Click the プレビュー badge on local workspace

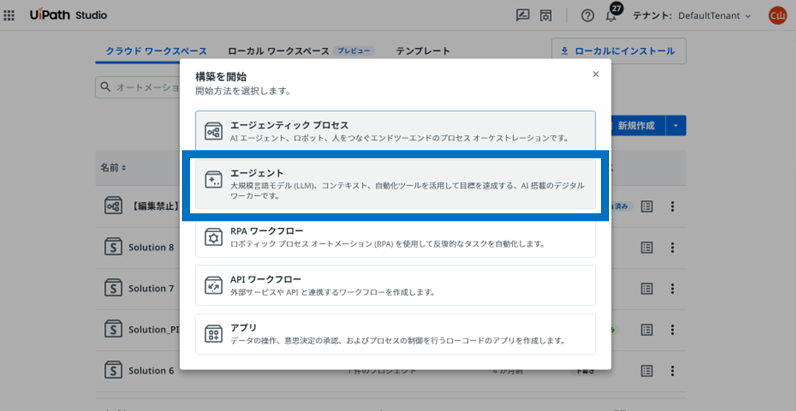pos(354,51)
